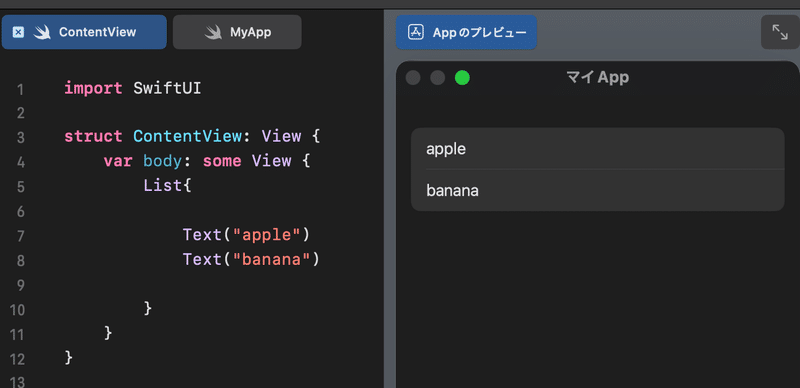
Task: Select the apple row in preview list
Action: (597, 149)
